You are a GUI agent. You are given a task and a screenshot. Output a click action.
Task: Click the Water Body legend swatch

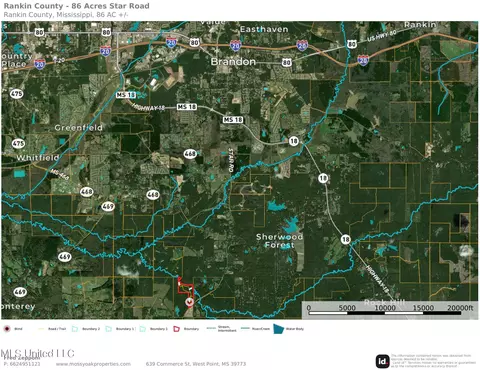(x=278, y=329)
